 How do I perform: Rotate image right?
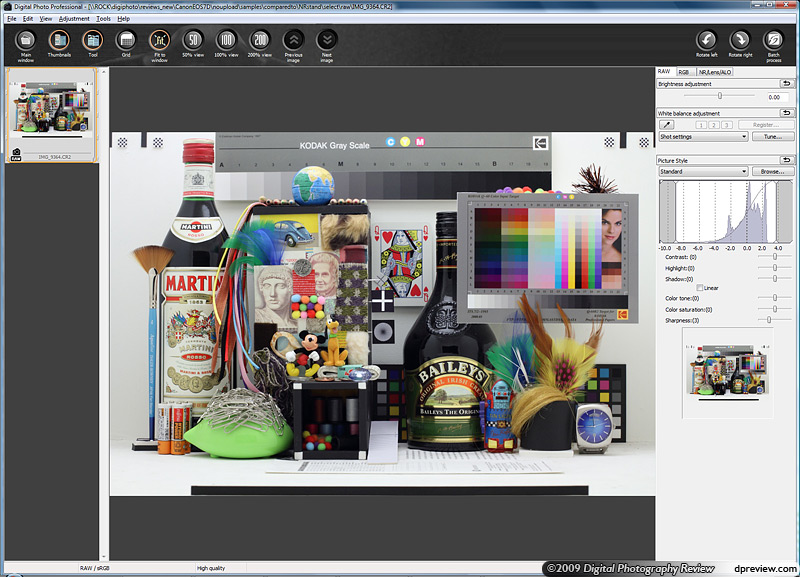point(740,43)
